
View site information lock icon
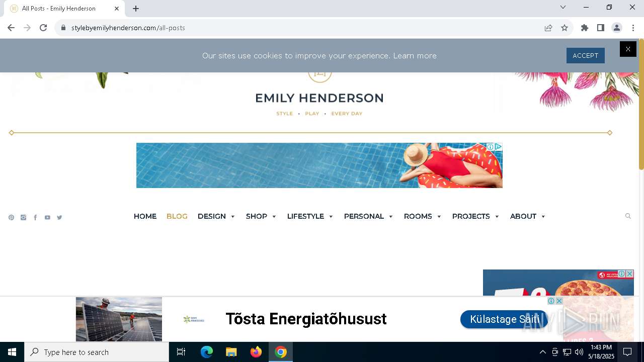point(63,28)
